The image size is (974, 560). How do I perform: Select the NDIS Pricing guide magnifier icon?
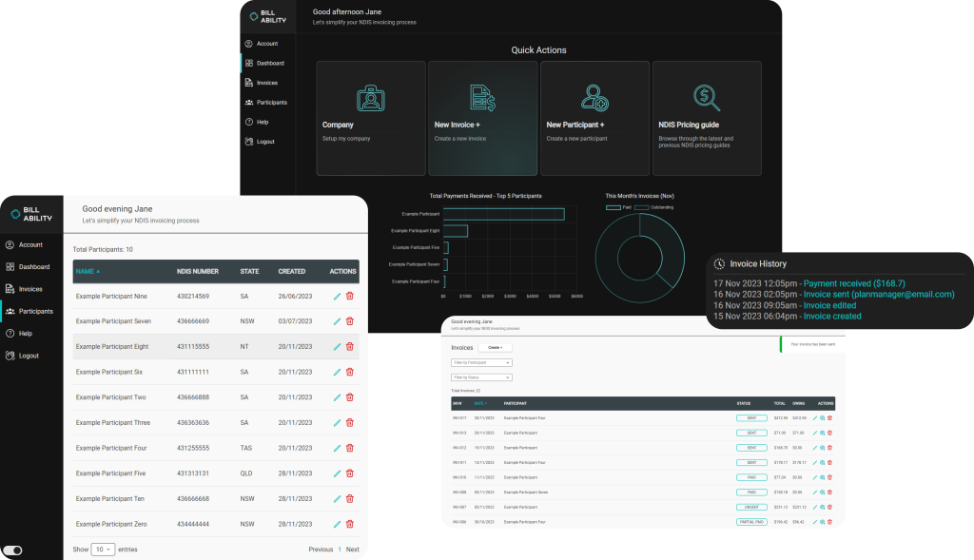tap(708, 96)
